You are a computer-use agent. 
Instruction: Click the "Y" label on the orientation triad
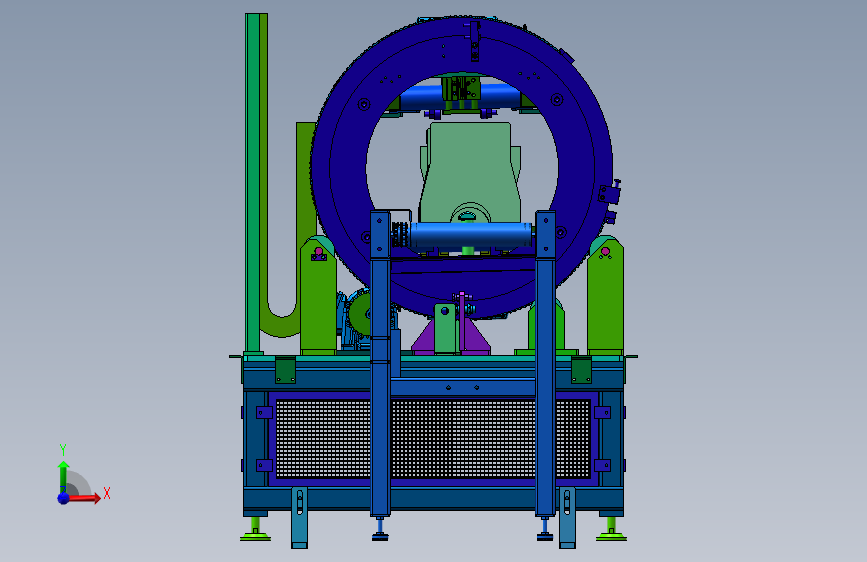tap(63, 449)
